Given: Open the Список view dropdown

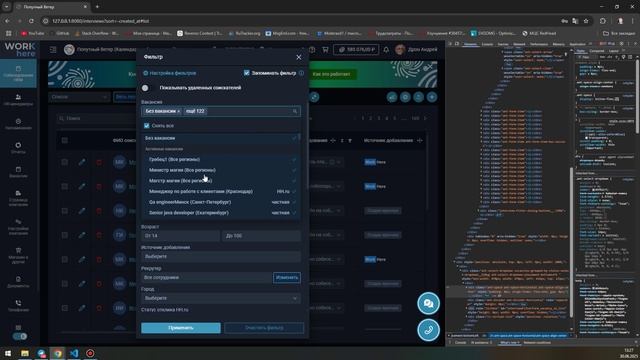Looking at the screenshot, I should (x=79, y=97).
